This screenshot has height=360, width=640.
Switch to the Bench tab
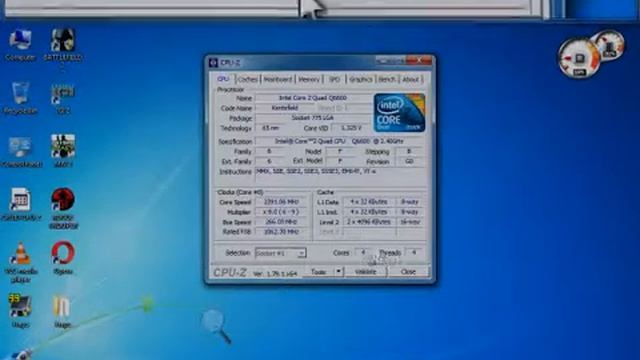387,79
